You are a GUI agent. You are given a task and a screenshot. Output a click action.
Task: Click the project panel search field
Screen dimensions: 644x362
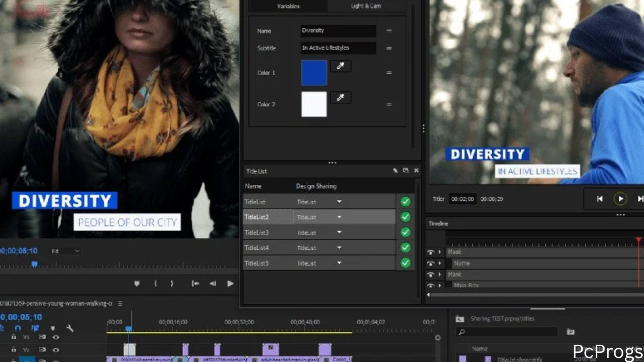pos(507,332)
